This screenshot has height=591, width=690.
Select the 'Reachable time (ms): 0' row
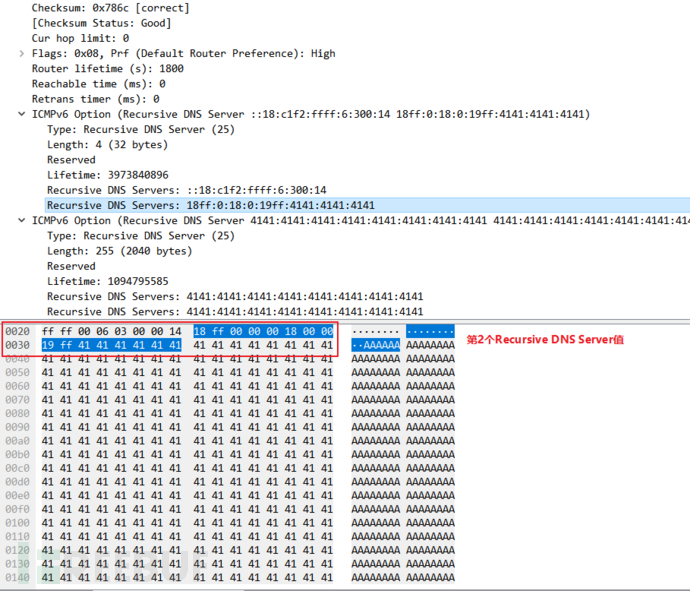click(x=99, y=84)
